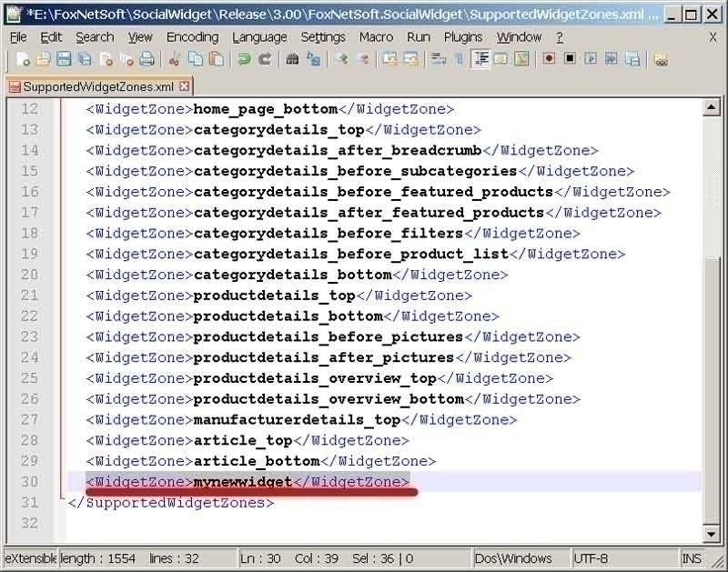Click the Print toolbar icon
Viewport: 728px width, 572px height.
[x=147, y=59]
